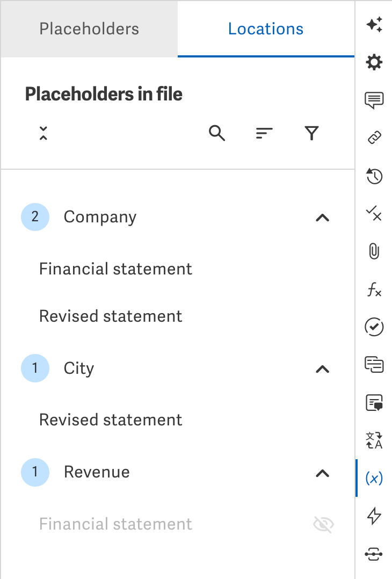Switch to the Placeholders tab
Viewport: 392px width, 579px height.
point(89,29)
